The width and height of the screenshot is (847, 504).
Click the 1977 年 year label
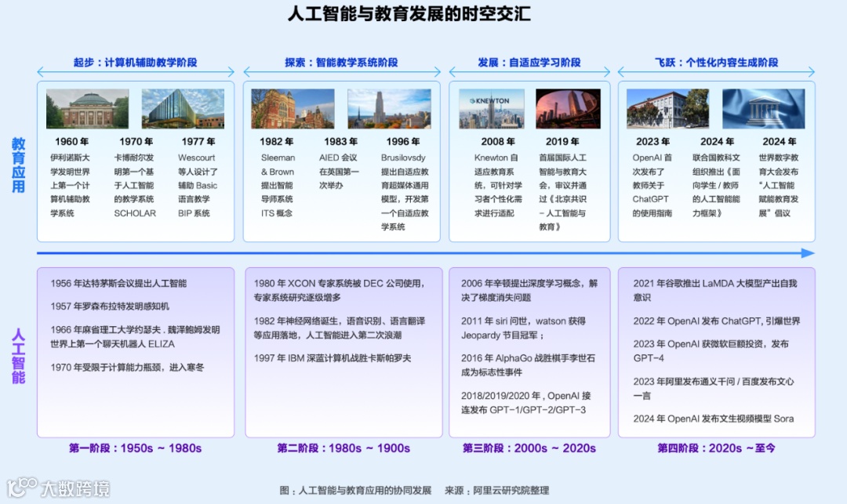click(198, 141)
